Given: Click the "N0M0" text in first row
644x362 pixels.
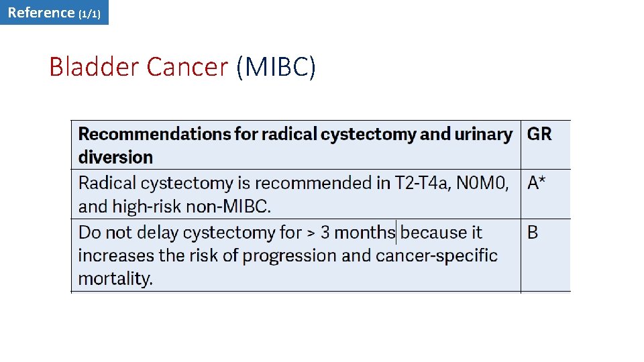Looking at the screenshot, I should coord(482,183).
